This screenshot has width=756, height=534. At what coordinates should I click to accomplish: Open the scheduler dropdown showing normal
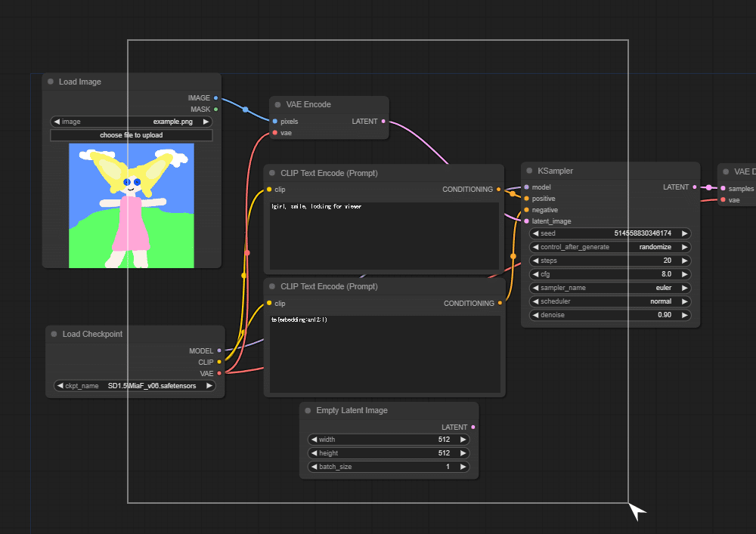(610, 301)
